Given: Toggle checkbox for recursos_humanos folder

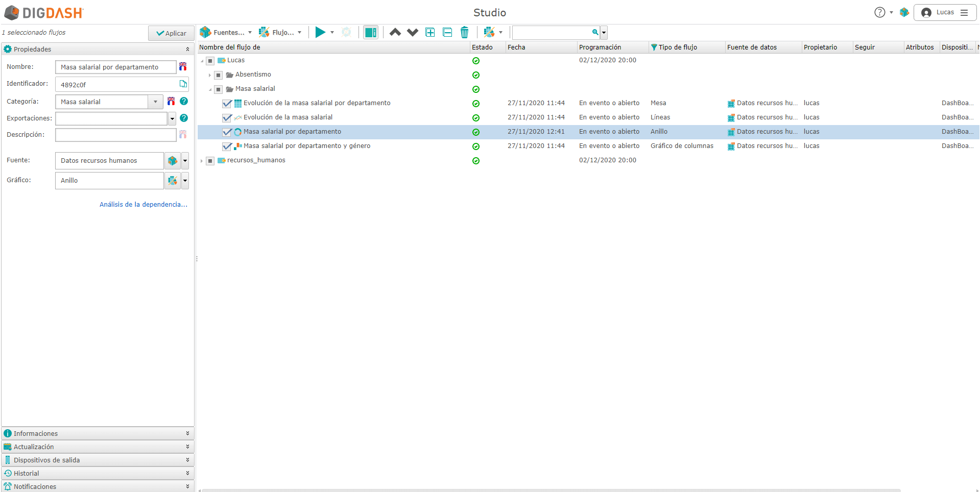Looking at the screenshot, I should 210,161.
